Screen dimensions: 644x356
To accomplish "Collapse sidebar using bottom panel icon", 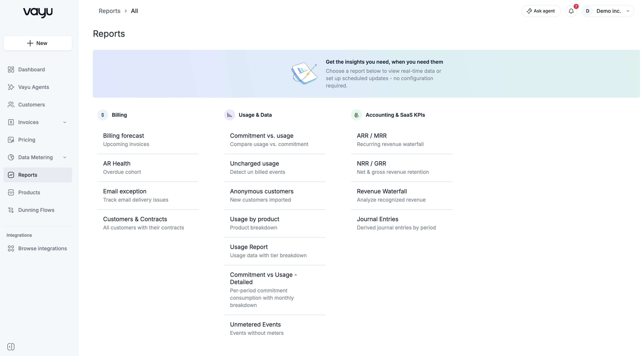I will point(11,347).
